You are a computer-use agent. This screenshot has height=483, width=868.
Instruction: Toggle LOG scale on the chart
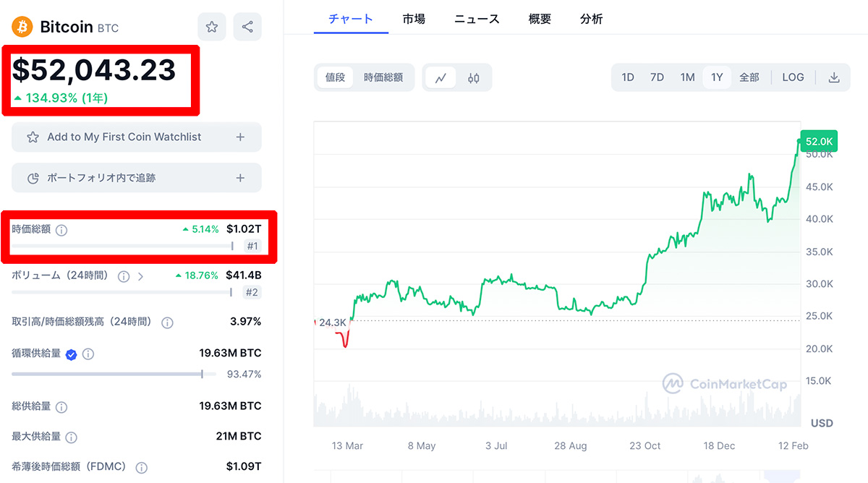pos(793,77)
